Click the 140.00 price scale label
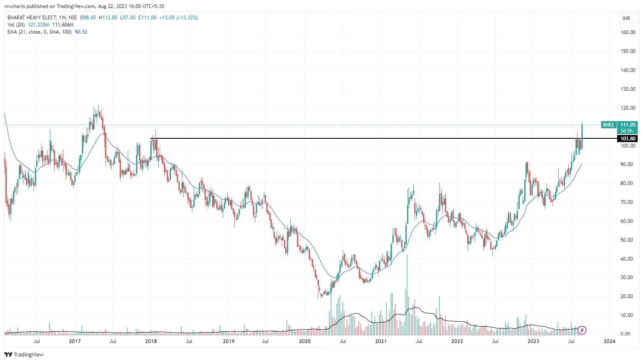 pos(628,70)
